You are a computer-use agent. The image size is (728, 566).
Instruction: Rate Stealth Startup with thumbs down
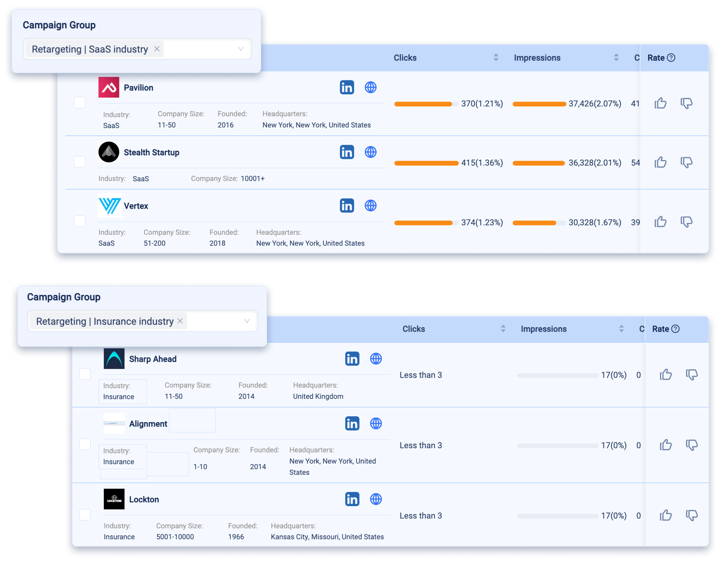click(686, 163)
